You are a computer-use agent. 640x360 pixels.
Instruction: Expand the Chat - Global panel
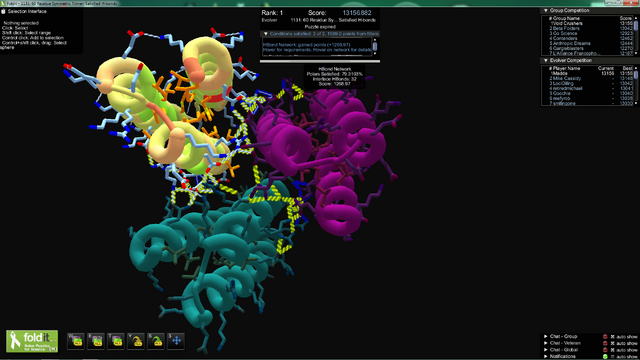coord(546,350)
